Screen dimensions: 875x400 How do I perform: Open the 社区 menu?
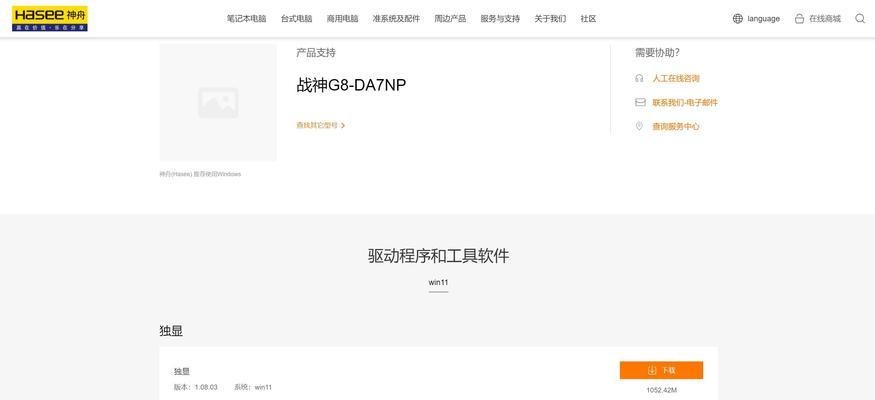[x=588, y=18]
